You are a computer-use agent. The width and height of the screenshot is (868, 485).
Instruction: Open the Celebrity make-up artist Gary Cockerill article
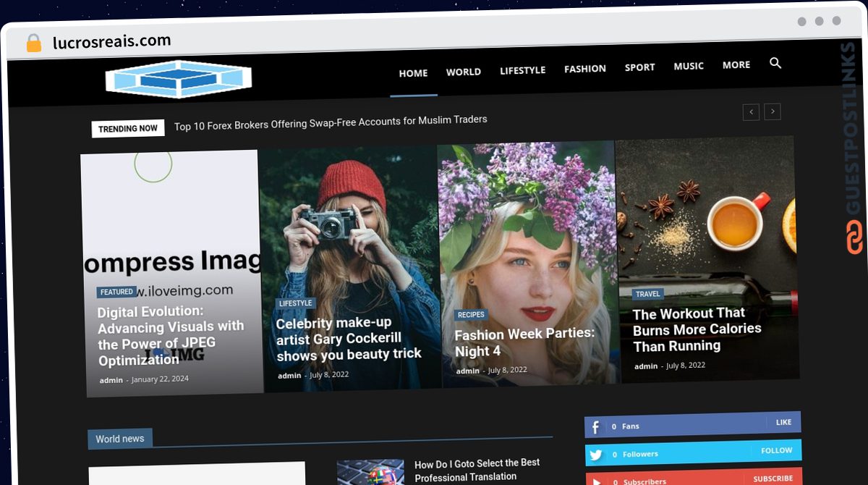point(349,339)
